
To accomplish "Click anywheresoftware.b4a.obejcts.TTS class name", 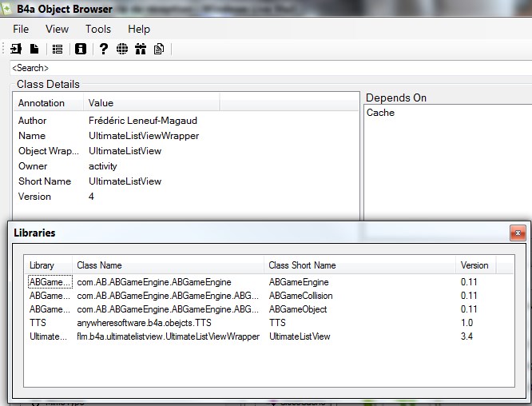I will pyautogui.click(x=144, y=323).
